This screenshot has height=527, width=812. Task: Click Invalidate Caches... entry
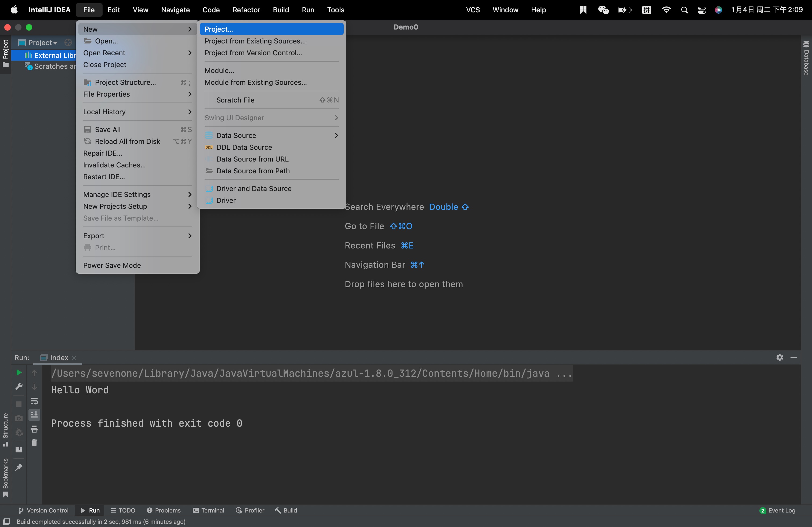click(x=114, y=165)
